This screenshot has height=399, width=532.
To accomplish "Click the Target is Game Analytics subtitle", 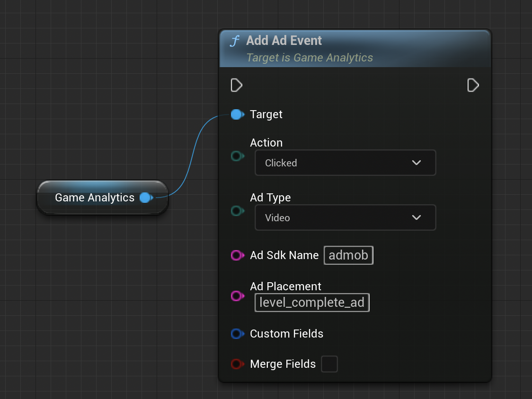I will (x=310, y=58).
